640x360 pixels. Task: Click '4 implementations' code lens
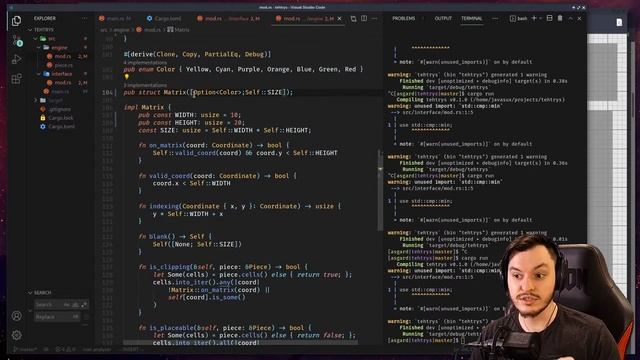tap(145, 63)
